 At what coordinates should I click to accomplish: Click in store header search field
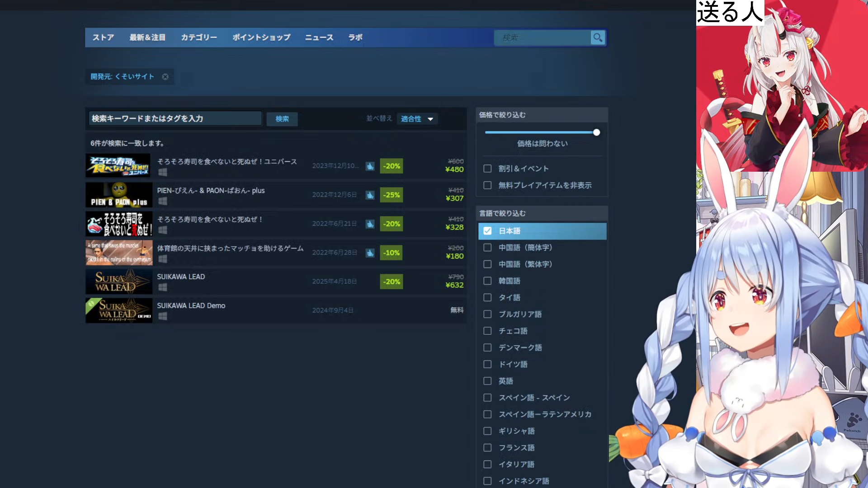click(542, 38)
